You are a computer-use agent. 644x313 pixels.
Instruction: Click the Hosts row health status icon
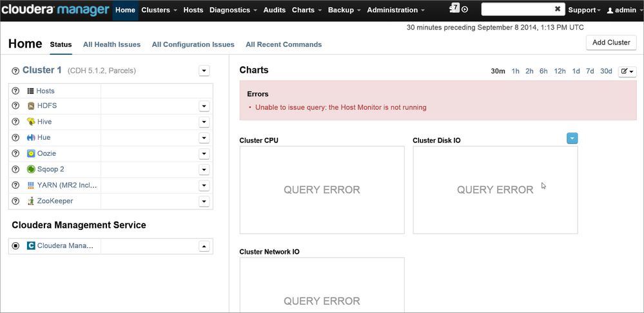coord(15,91)
